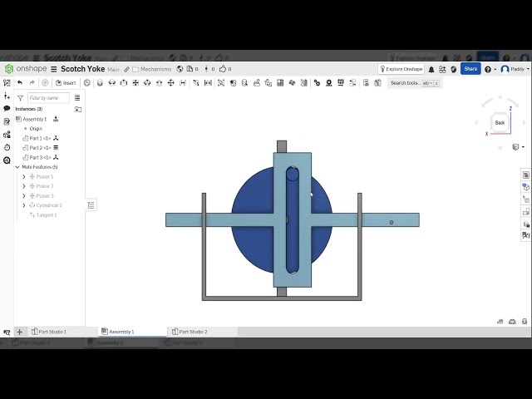Screen dimensions: 532x399
Task: Expand the Cylindrical 1 mate
Action: (24, 205)
